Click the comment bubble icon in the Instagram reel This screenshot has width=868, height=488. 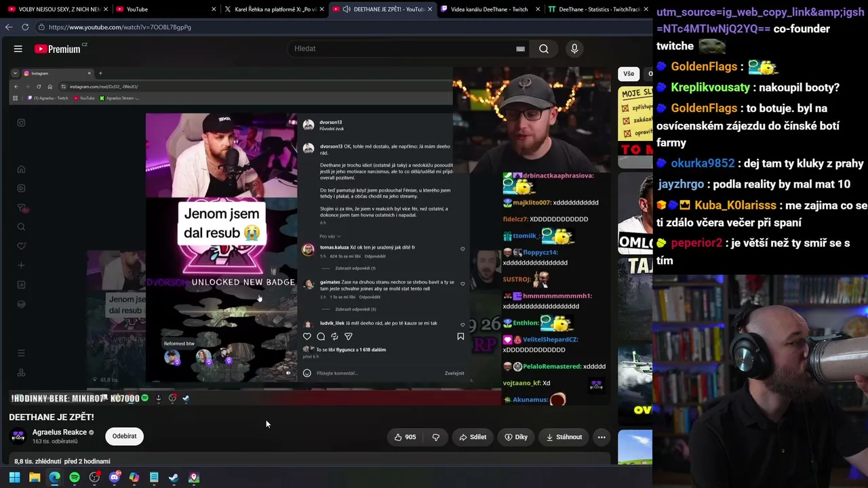click(321, 336)
